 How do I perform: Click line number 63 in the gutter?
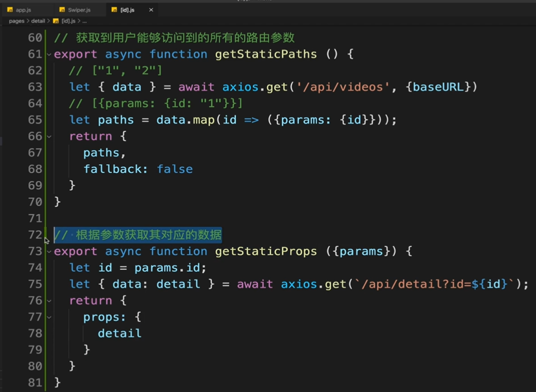[x=35, y=87]
